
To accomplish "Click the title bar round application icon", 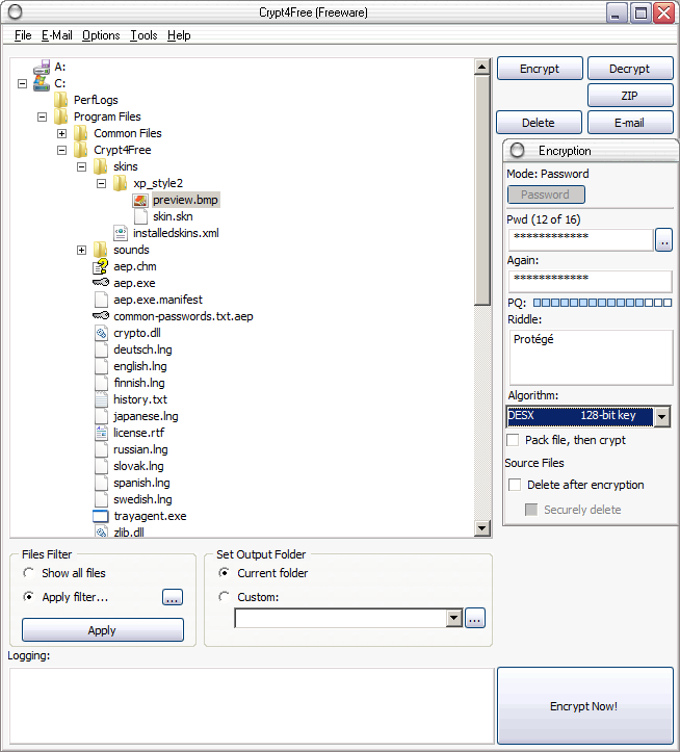I will pos(15,12).
